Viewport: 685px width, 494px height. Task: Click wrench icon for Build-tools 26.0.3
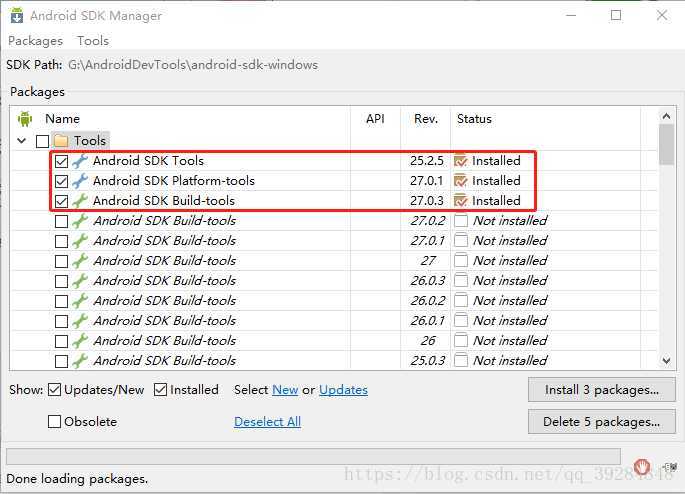click(x=80, y=281)
